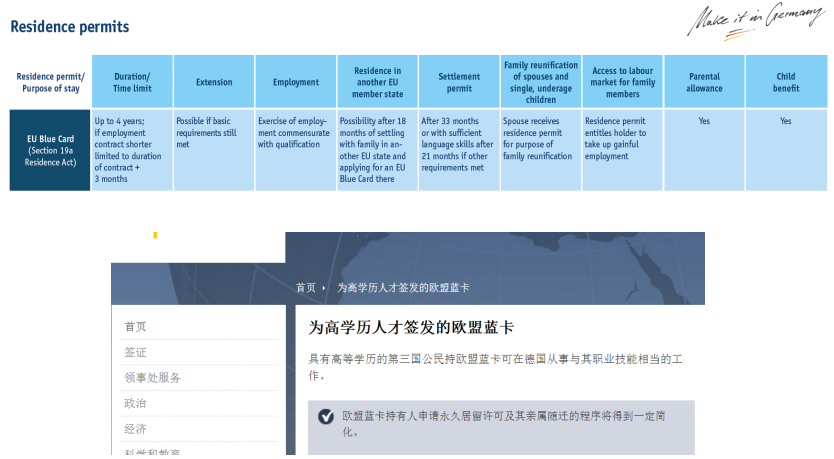Click Yes under Child benefit
This screenshot has height=459, width=834.
[786, 121]
